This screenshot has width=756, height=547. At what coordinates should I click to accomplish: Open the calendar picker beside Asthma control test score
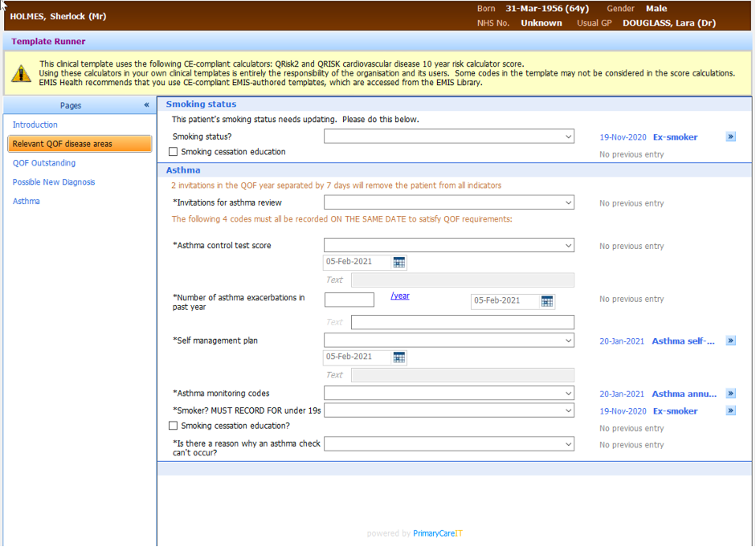click(398, 262)
